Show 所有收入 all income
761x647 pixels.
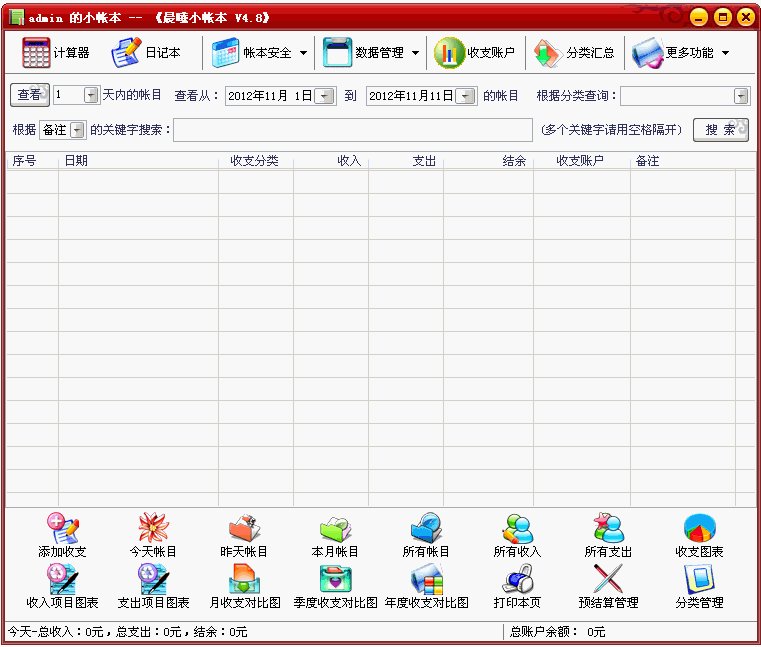pyautogui.click(x=517, y=535)
